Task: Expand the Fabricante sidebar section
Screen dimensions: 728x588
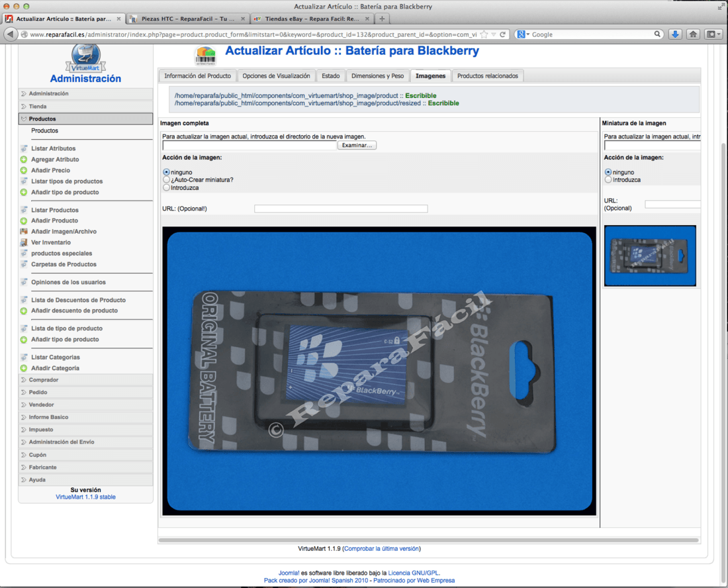Action: [86, 467]
